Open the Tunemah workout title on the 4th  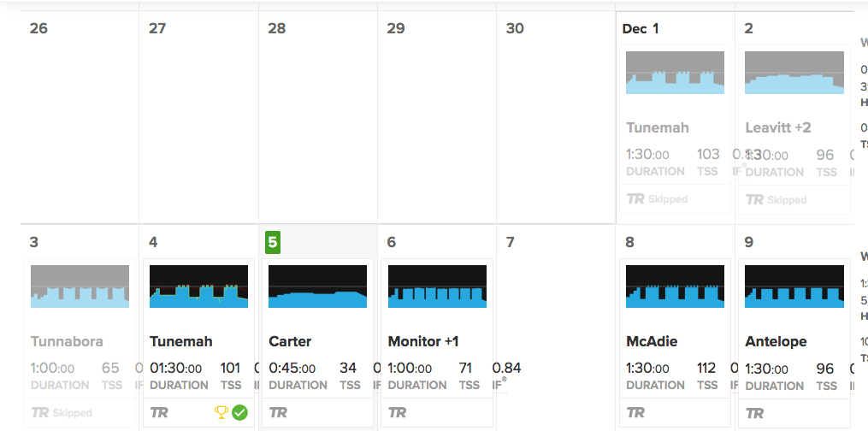pos(181,341)
